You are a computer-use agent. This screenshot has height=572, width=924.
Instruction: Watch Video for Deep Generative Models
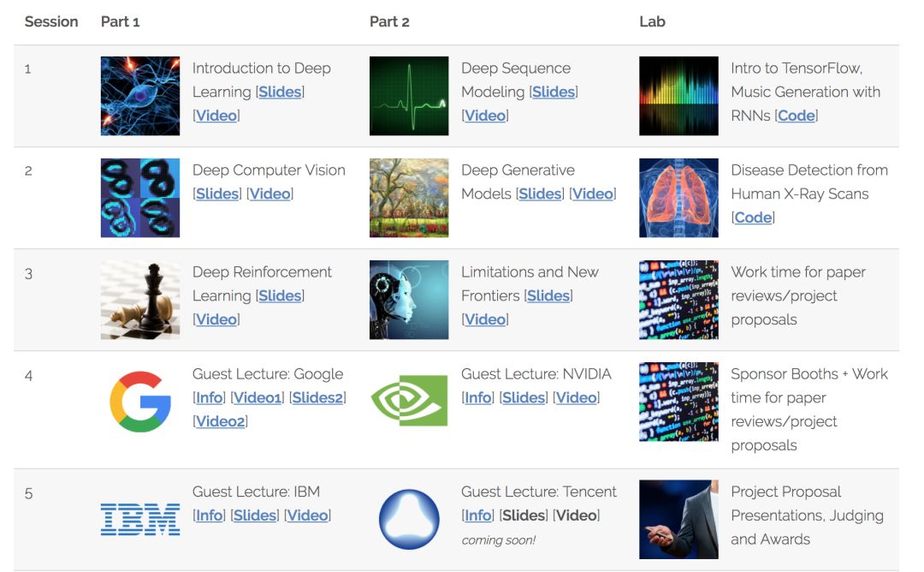593,194
